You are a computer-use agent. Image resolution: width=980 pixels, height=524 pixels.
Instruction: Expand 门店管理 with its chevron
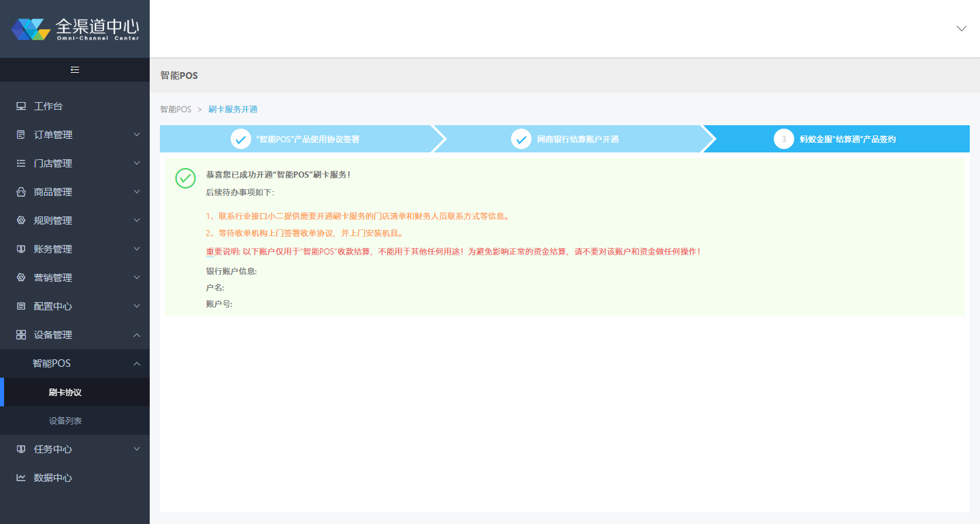click(137, 163)
